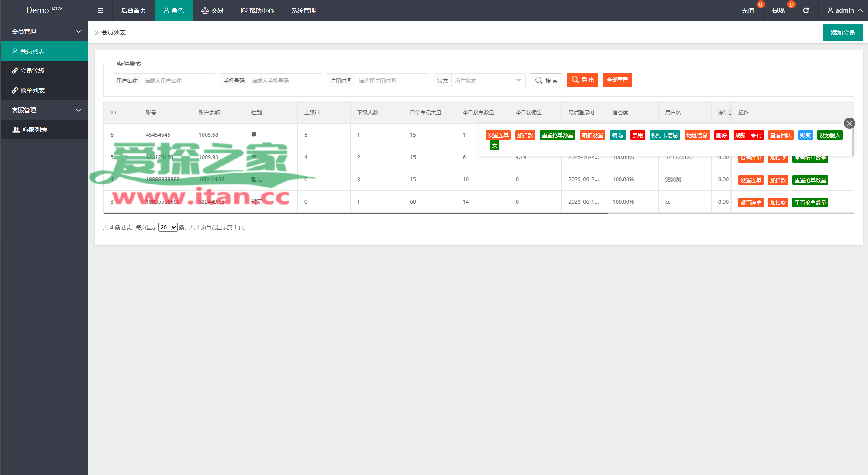Focus the 用户名称 input field
This screenshot has height=475, width=868.
[178, 80]
